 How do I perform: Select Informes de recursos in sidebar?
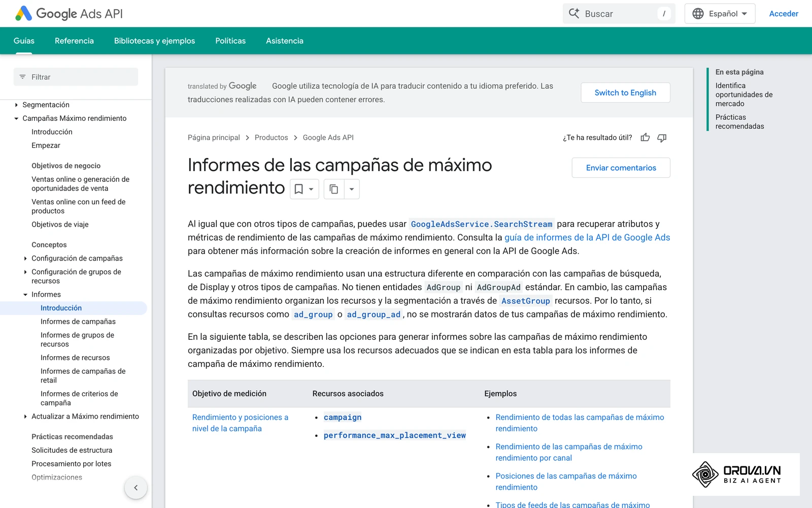point(75,358)
